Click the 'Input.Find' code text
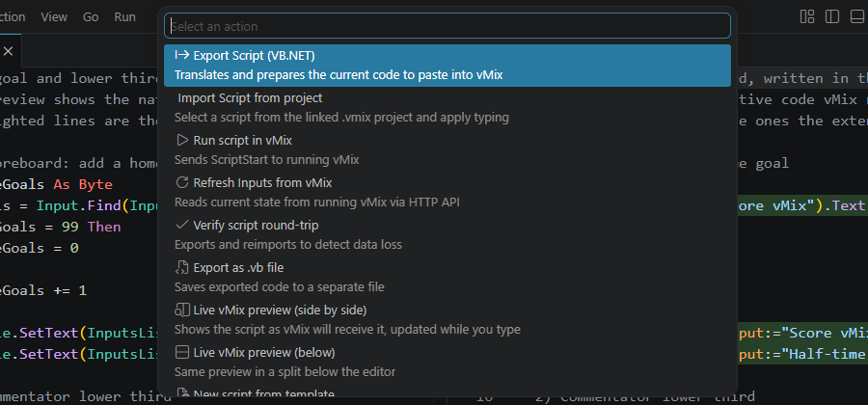The image size is (868, 405). 80,205
